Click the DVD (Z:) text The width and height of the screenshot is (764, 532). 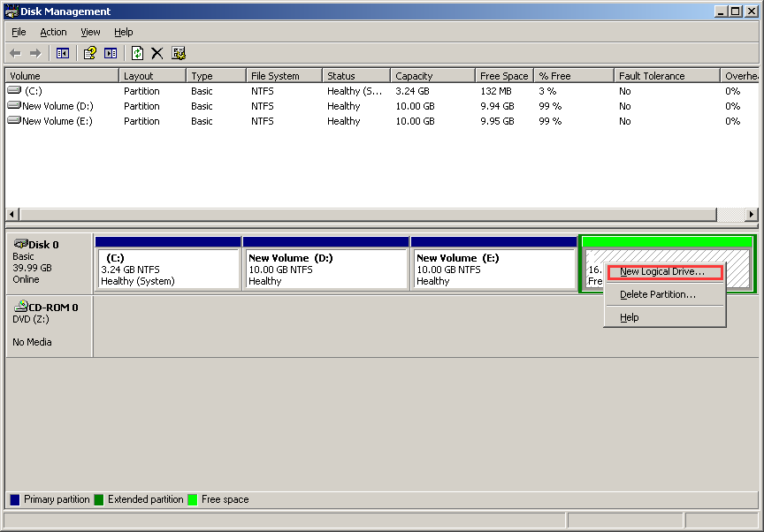31,319
